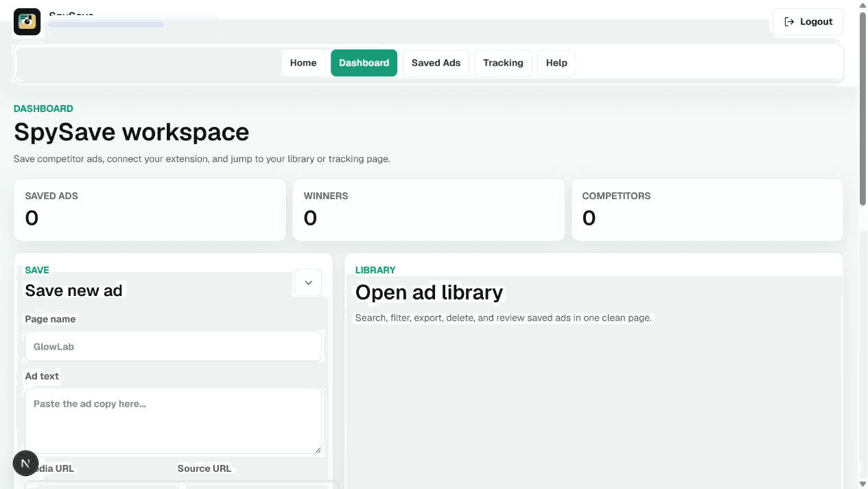
Task: Click the Saved Ads stat card
Action: point(150,210)
